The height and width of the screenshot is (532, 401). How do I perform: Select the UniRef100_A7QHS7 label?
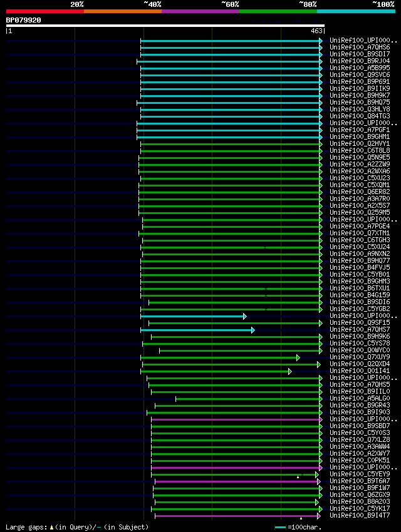click(x=360, y=329)
